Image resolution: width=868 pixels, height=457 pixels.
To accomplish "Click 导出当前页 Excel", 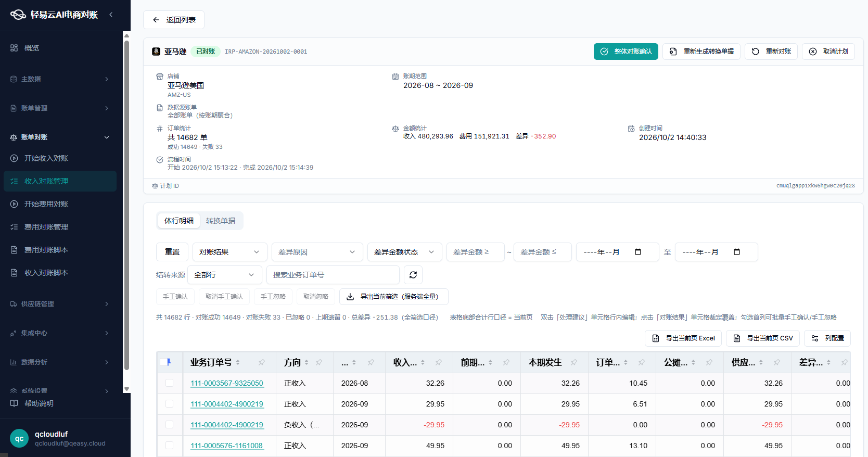I will (x=683, y=338).
